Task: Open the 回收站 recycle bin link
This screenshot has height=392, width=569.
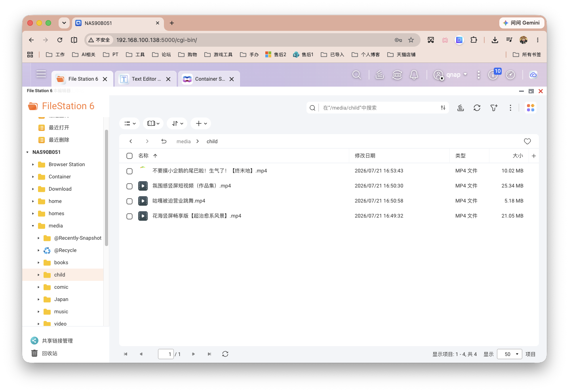Action: click(x=44, y=353)
